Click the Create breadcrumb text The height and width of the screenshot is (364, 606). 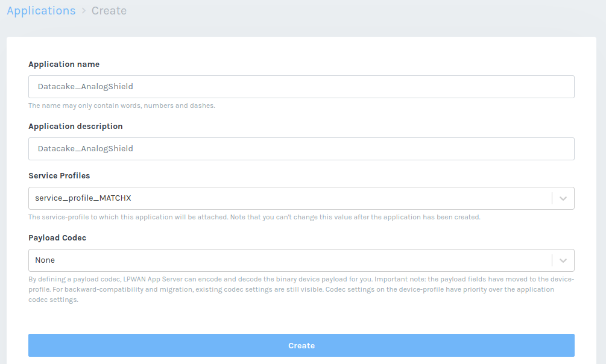[x=109, y=11]
